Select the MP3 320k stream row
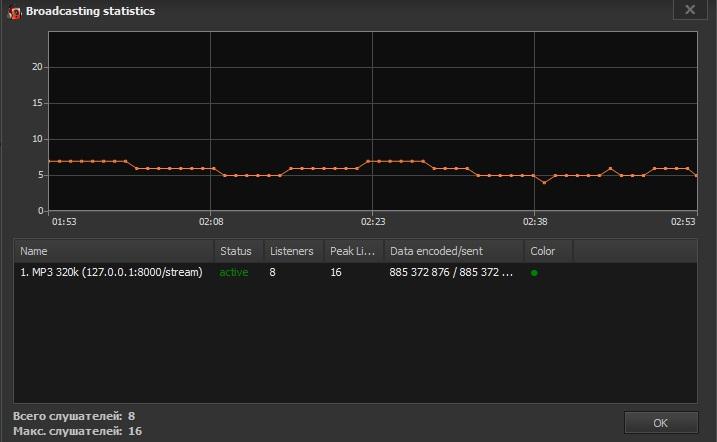Image resolution: width=717 pixels, height=442 pixels. tap(355, 272)
